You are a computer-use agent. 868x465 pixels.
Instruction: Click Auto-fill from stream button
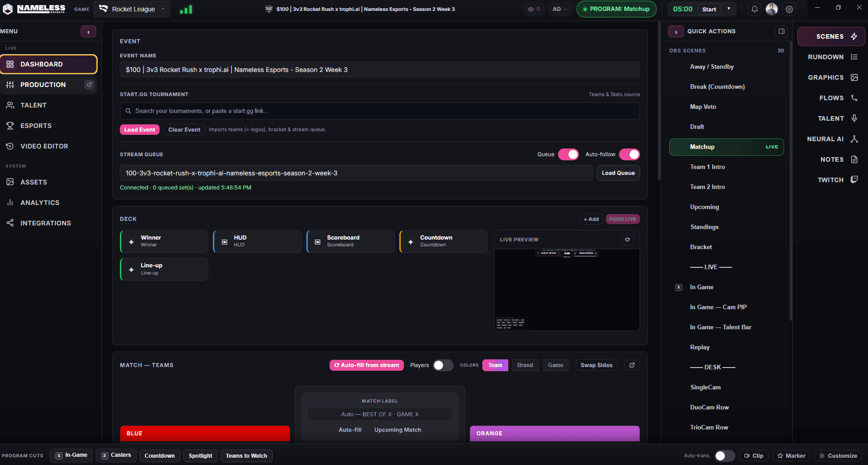(x=367, y=365)
